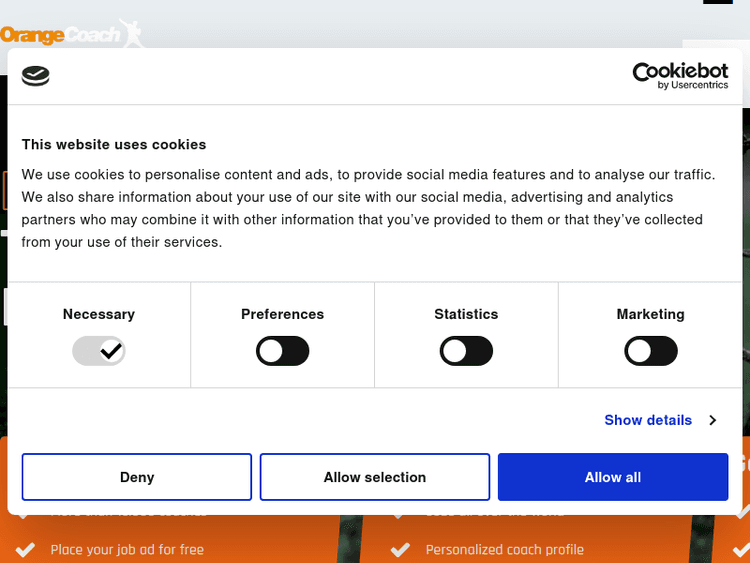Screen dimensions: 750x563
Task: Open the Cookiebot by Usercentrics logo link
Action: click(680, 76)
